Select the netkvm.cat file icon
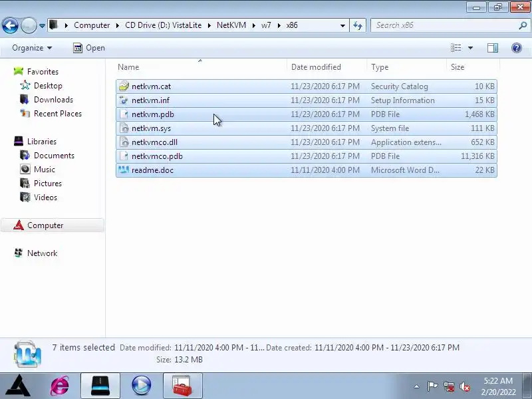The height and width of the screenshot is (399, 532). pyautogui.click(x=124, y=86)
